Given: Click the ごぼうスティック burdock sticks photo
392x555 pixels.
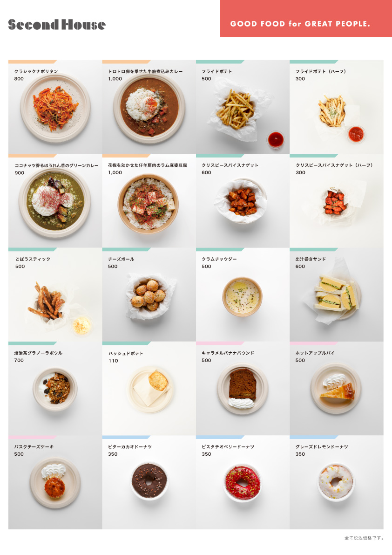Looking at the screenshot, I should [x=55, y=295].
